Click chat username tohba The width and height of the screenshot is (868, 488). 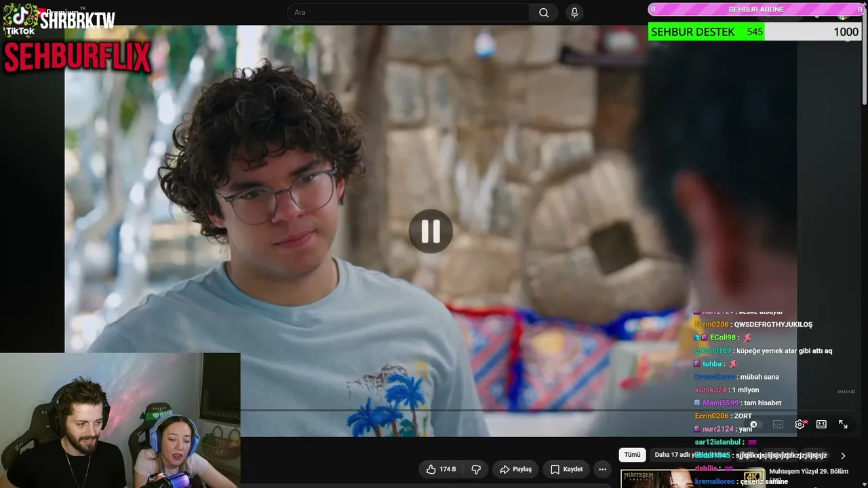(712, 364)
